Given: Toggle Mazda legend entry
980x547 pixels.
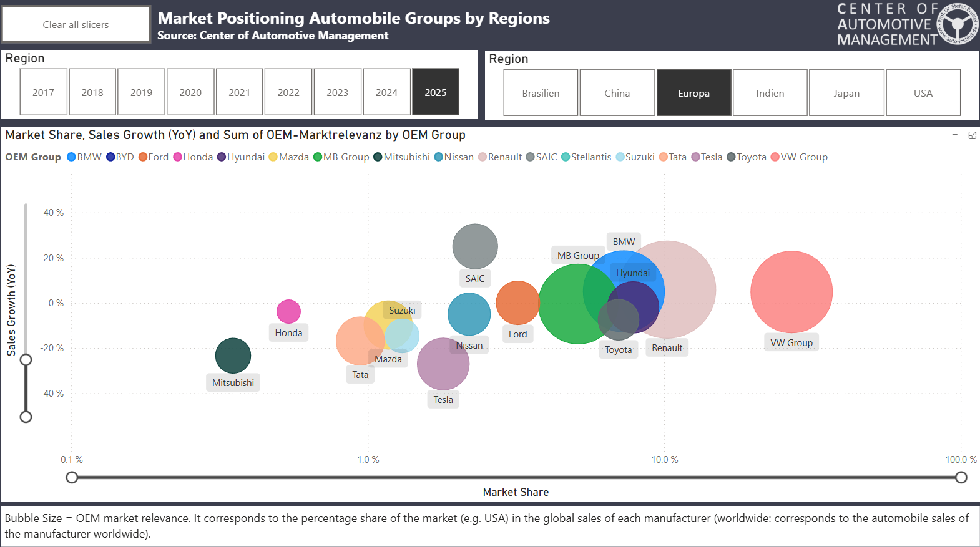Looking at the screenshot, I should click(x=289, y=157).
